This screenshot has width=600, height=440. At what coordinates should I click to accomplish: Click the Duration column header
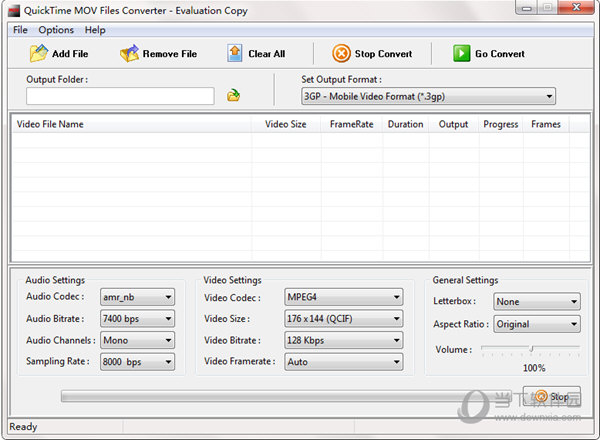click(x=406, y=124)
